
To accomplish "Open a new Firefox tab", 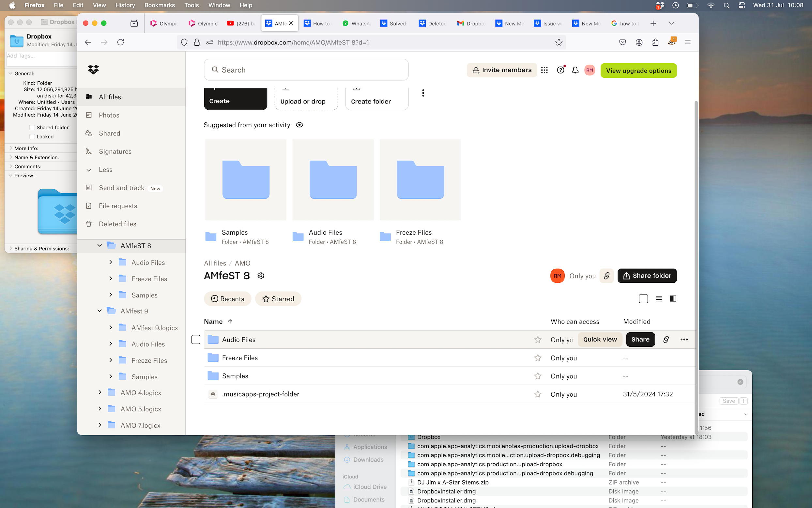I will click(x=653, y=23).
